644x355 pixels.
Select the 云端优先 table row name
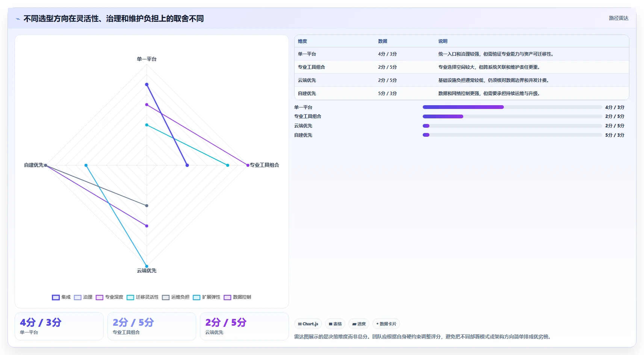(307, 80)
